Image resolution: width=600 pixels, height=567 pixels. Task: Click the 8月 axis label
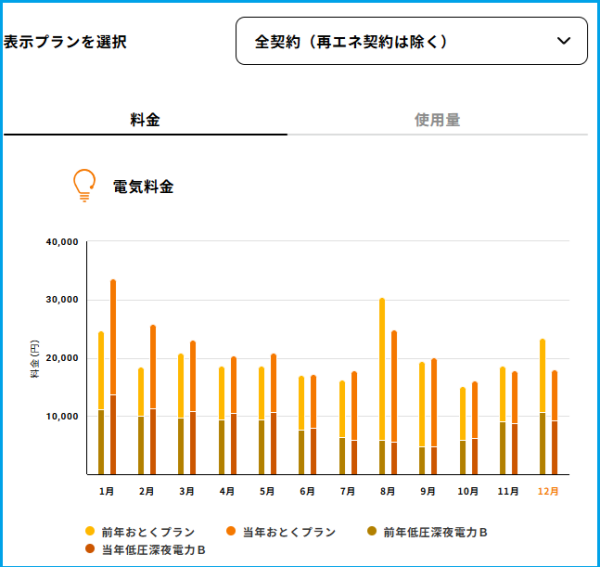[388, 491]
